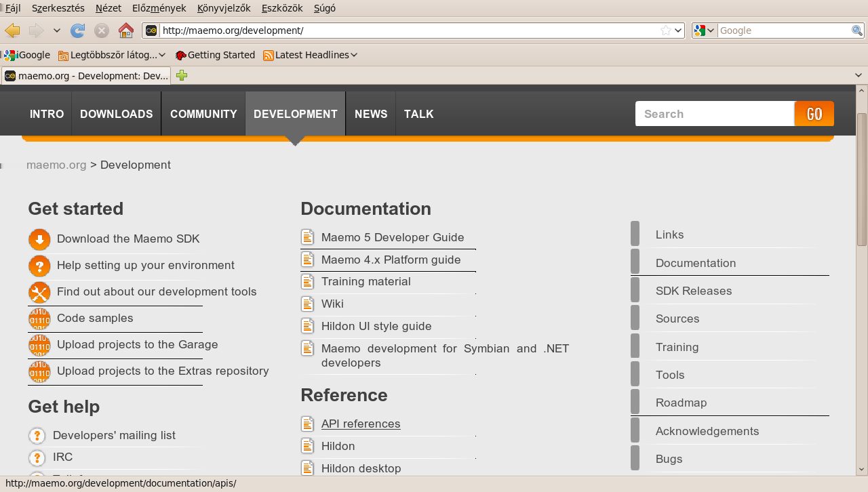Viewport: 868px width, 492px height.
Task: Click the maemo site Search input field
Action: (715, 114)
